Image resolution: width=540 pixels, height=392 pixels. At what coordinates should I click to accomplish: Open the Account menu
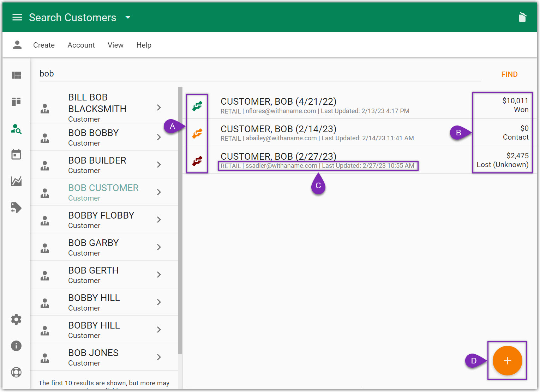click(x=81, y=45)
